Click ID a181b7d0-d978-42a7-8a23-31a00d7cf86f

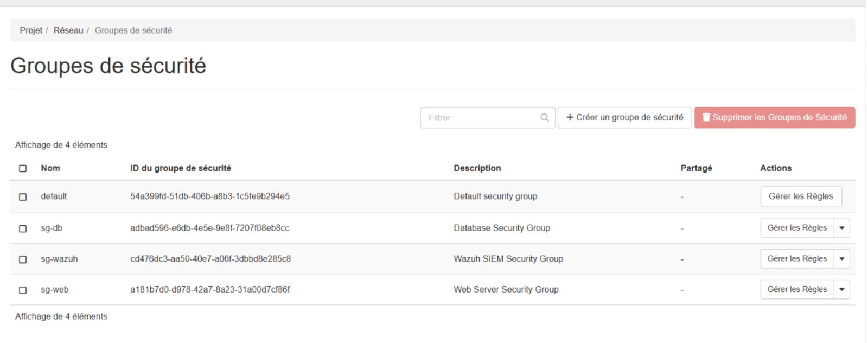pos(210,289)
